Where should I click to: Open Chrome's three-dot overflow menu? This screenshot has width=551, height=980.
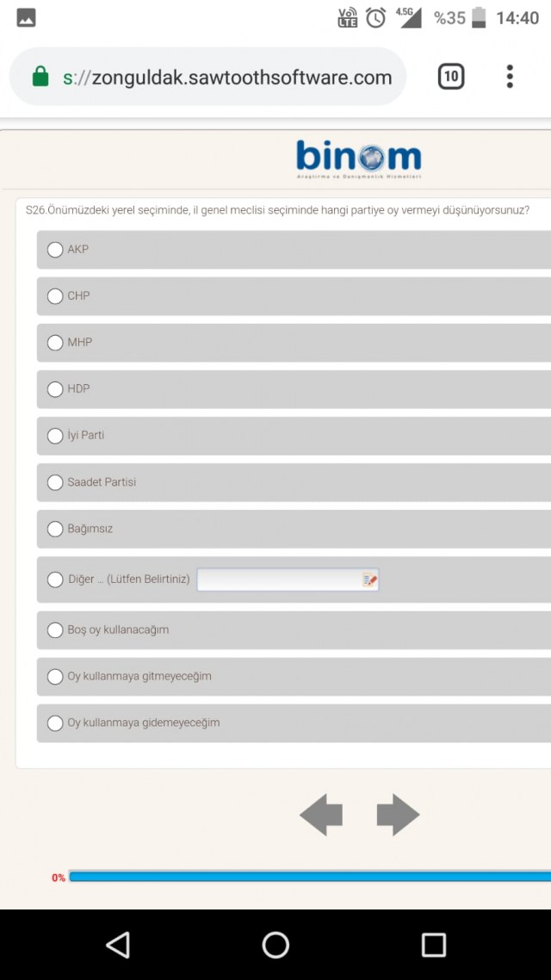[510, 77]
